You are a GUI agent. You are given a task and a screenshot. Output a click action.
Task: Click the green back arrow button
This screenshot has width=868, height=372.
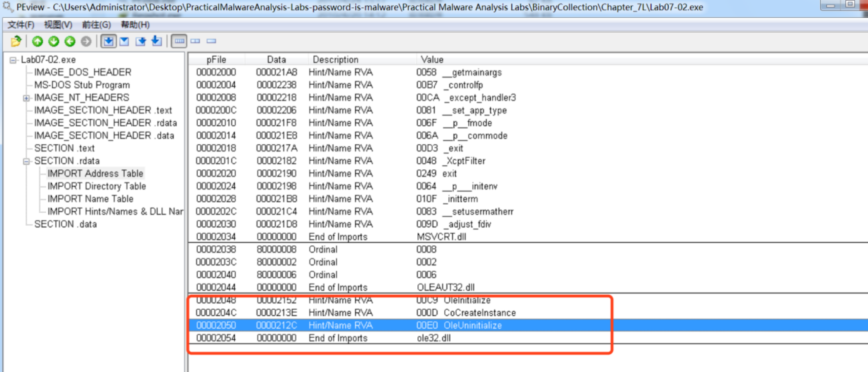(x=70, y=41)
